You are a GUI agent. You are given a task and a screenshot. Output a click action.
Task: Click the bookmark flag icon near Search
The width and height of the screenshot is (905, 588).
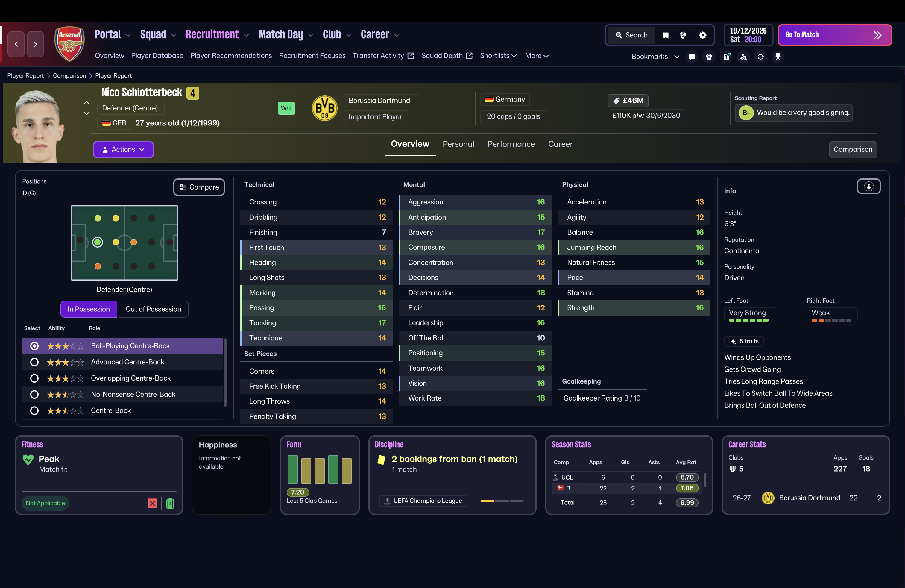(666, 35)
